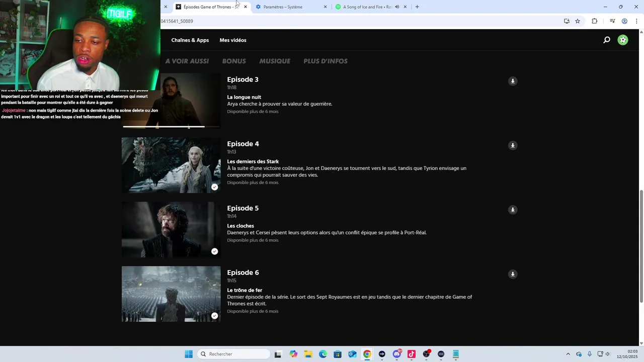Mute the A Song of Ice and Fire tab

point(397,7)
